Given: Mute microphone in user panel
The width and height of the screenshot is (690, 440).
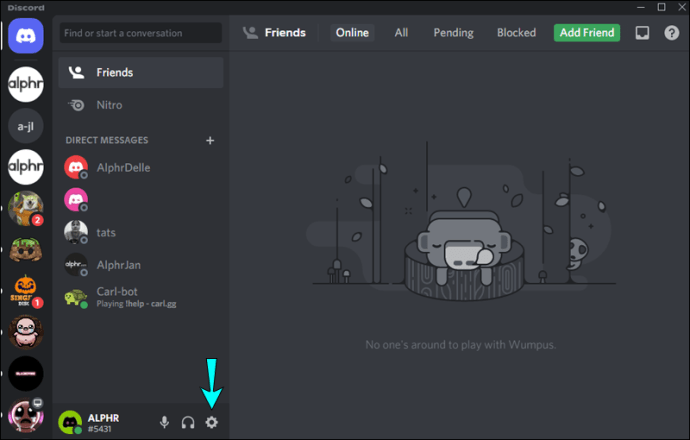Looking at the screenshot, I should 164,422.
